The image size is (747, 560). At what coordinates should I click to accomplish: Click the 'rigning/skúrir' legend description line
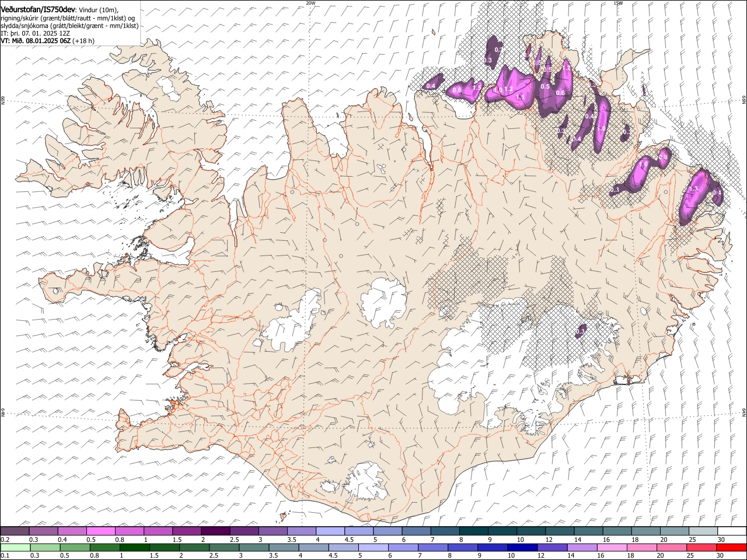68,18
